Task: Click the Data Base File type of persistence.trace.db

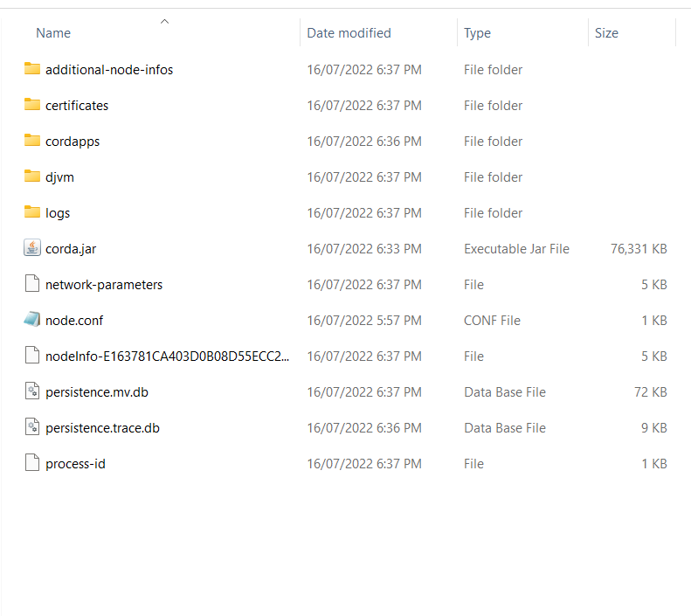Action: pos(505,428)
